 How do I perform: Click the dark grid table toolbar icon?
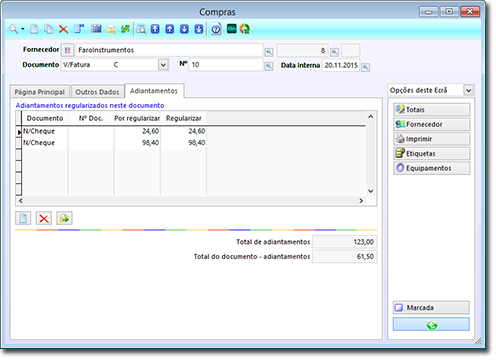coord(96,29)
